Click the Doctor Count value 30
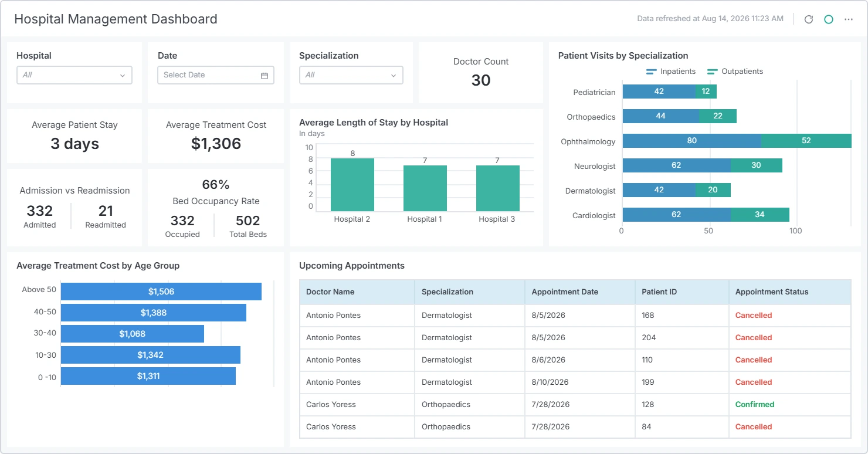The image size is (868, 454). pos(481,80)
